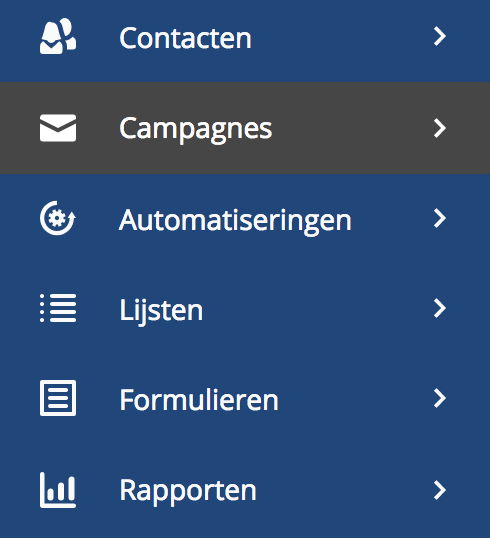Expand the Lijsten chevron arrow

(440, 308)
